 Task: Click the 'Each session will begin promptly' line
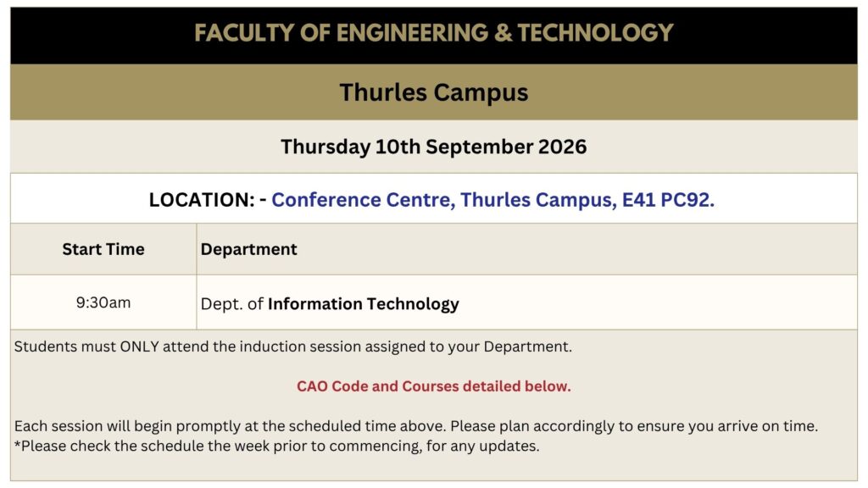[x=415, y=426]
